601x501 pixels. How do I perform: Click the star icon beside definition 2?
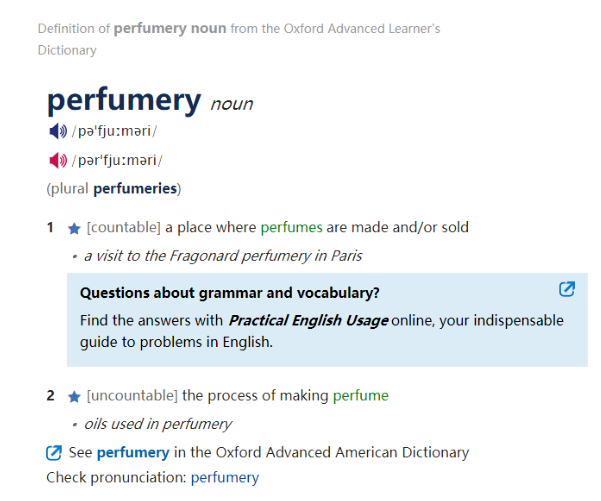(74, 396)
